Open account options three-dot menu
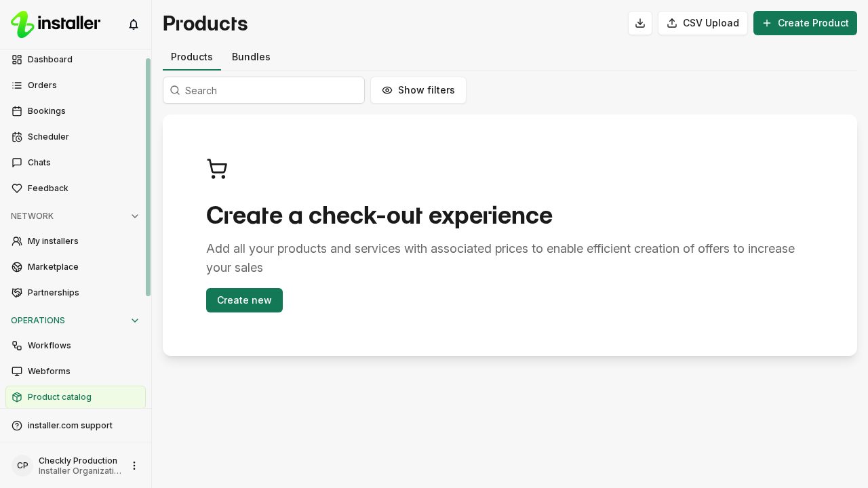The image size is (868, 488). pos(134,466)
